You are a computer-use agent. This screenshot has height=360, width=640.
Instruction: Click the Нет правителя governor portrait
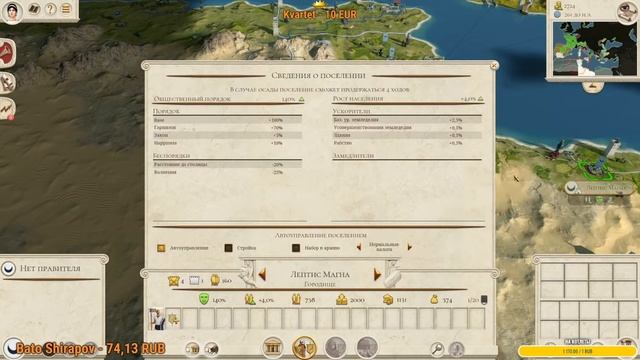coord(9,269)
